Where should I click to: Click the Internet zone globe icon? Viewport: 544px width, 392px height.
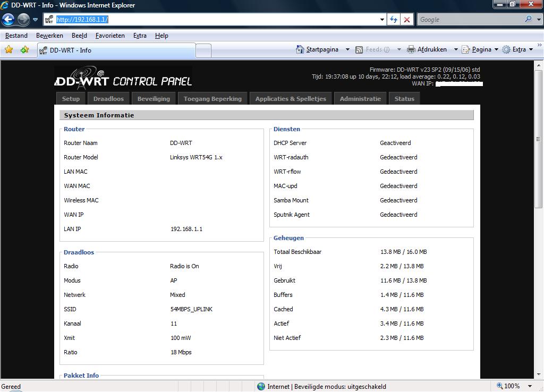261,387
